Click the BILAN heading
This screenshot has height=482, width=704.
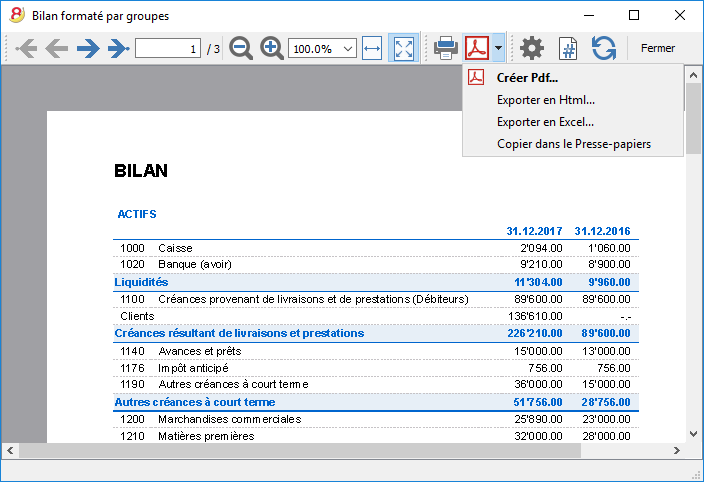point(141,171)
